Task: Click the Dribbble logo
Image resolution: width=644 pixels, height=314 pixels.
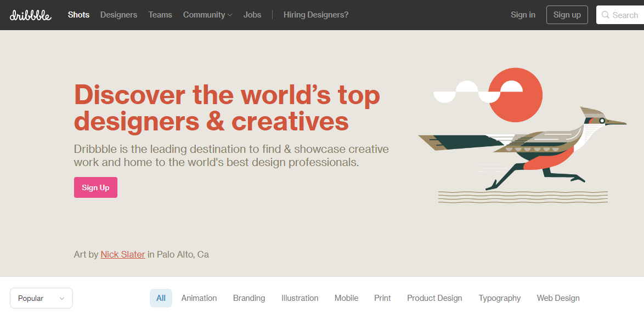Action: (31, 15)
